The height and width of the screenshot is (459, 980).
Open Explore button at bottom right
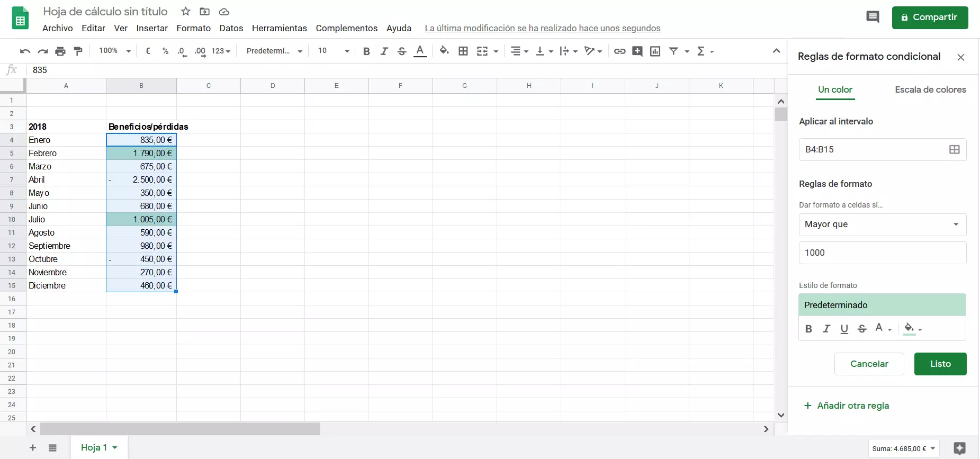(x=959, y=448)
